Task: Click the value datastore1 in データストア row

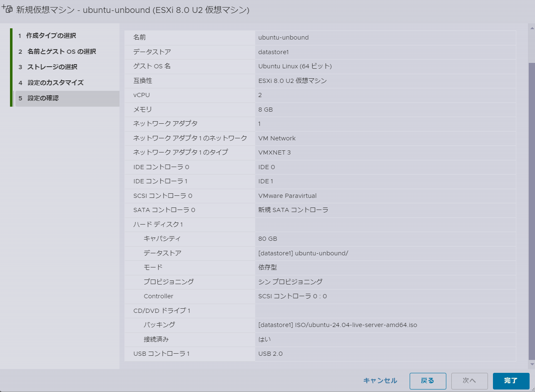Action: coord(274,52)
